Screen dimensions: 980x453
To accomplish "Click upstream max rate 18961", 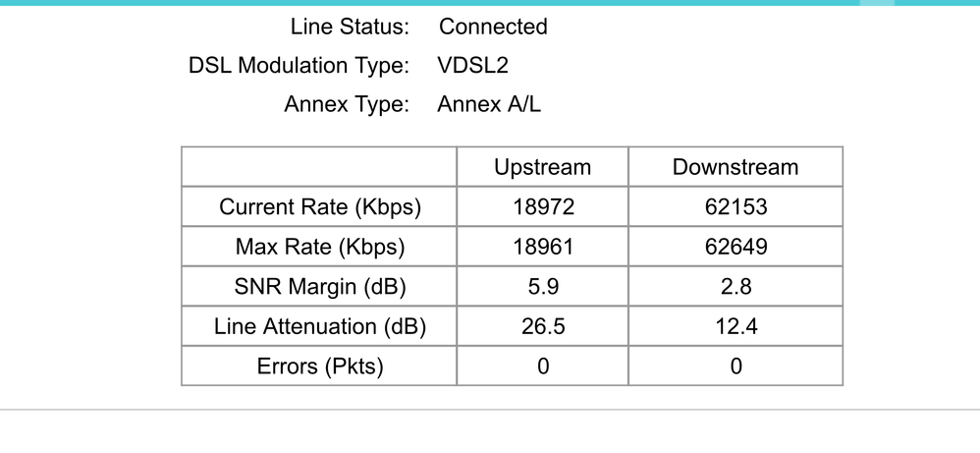I will pos(542,248).
